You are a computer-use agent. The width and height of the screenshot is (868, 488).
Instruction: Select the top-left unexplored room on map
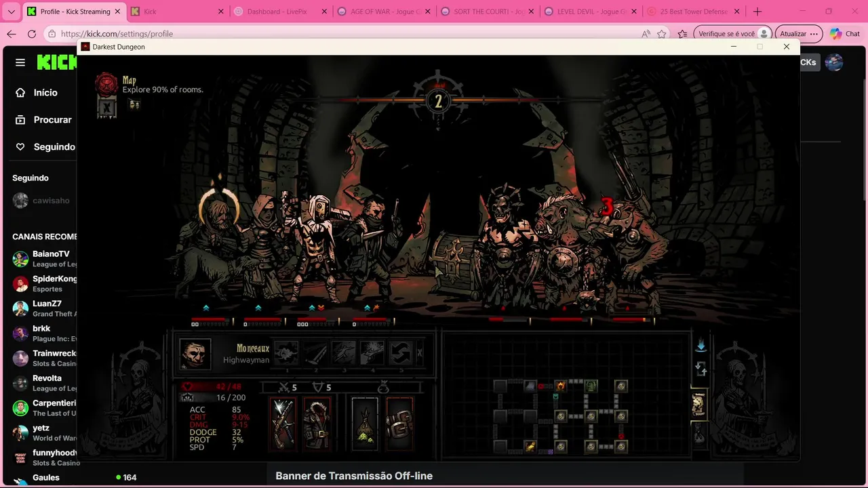pos(500,386)
